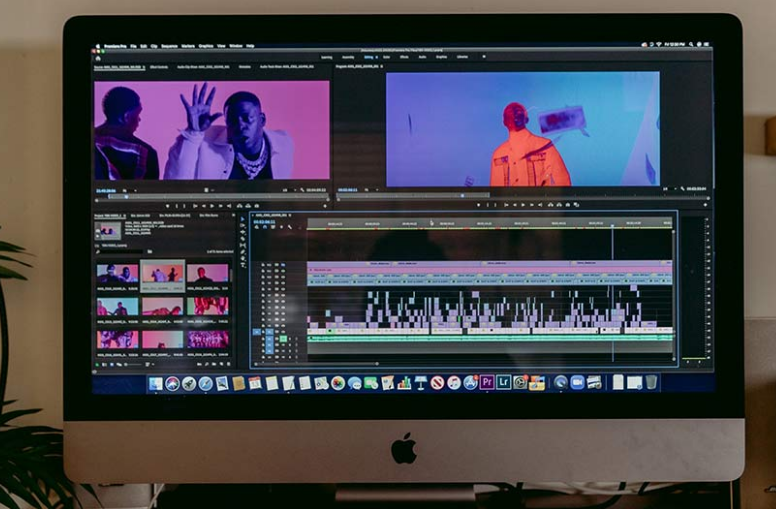Select the first clip thumbnail in Project panel
Image resolution: width=776 pixels, height=509 pixels.
coord(117,273)
